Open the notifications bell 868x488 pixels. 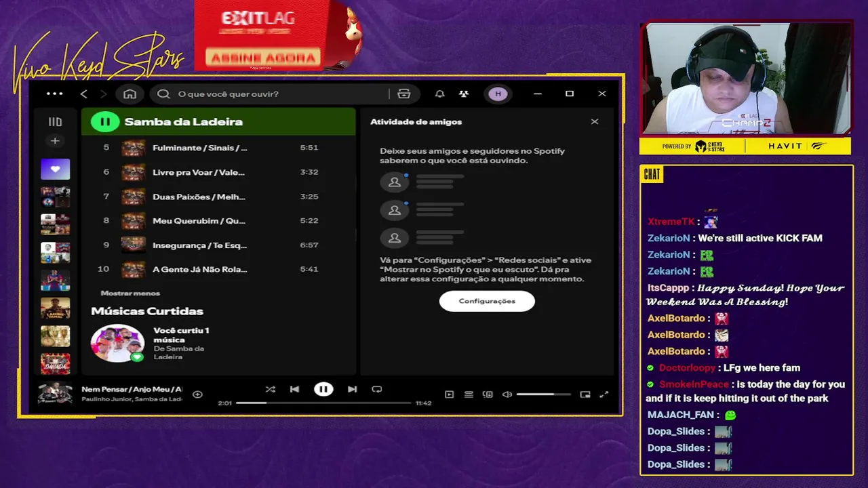[439, 94]
